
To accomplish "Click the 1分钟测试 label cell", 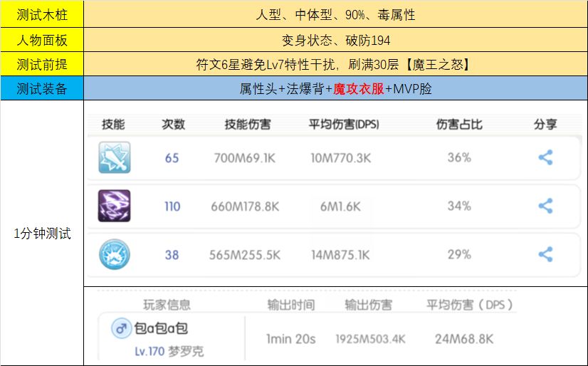I will coord(42,234).
